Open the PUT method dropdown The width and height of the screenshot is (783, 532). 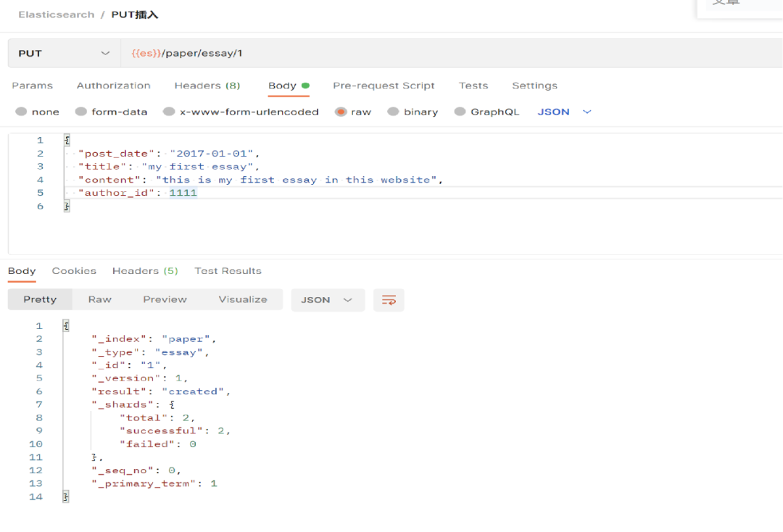click(65, 54)
